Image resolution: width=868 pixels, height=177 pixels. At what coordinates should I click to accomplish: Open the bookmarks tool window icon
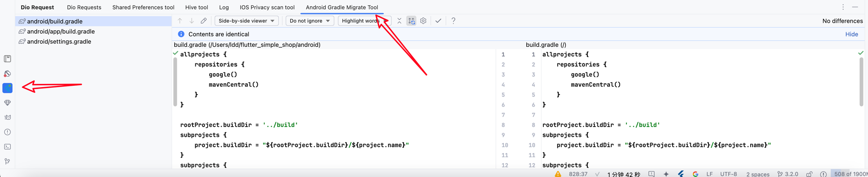[x=7, y=59]
